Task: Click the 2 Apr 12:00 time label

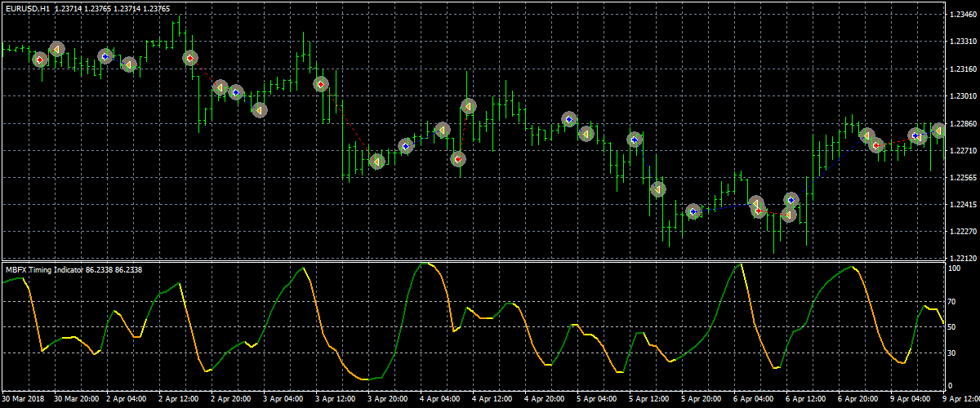Action: pyautogui.click(x=180, y=400)
